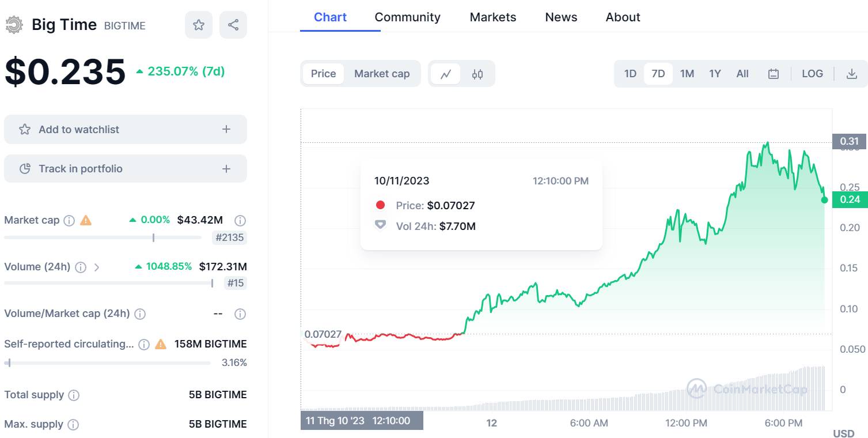Click the Vol 24h: $7.70M tooltip row
This screenshot has width=868, height=438.
(425, 226)
